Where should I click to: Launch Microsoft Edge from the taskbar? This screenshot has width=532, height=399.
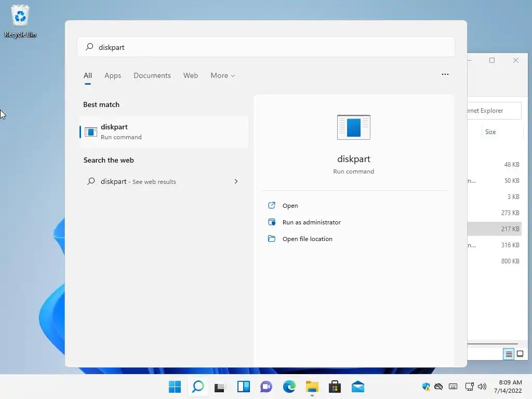tap(289, 387)
